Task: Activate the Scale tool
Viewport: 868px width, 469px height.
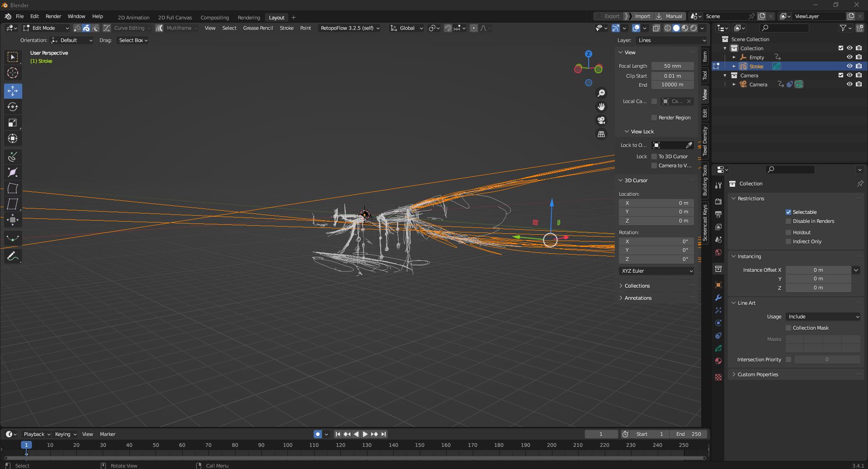Action: coord(13,123)
